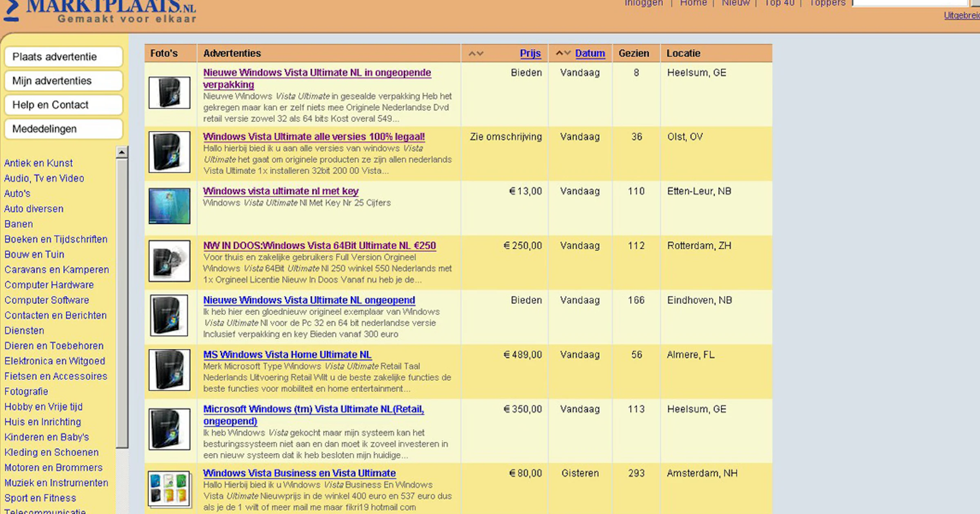Viewport: 980px width, 514px height.
Task: Select Elektronica en Witgoed category
Action: pos(55,361)
